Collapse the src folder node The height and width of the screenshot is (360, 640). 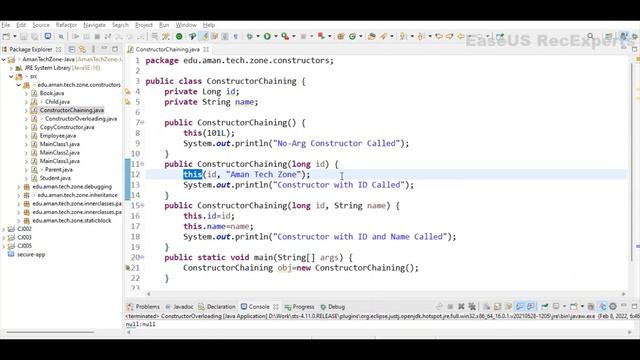[11, 76]
